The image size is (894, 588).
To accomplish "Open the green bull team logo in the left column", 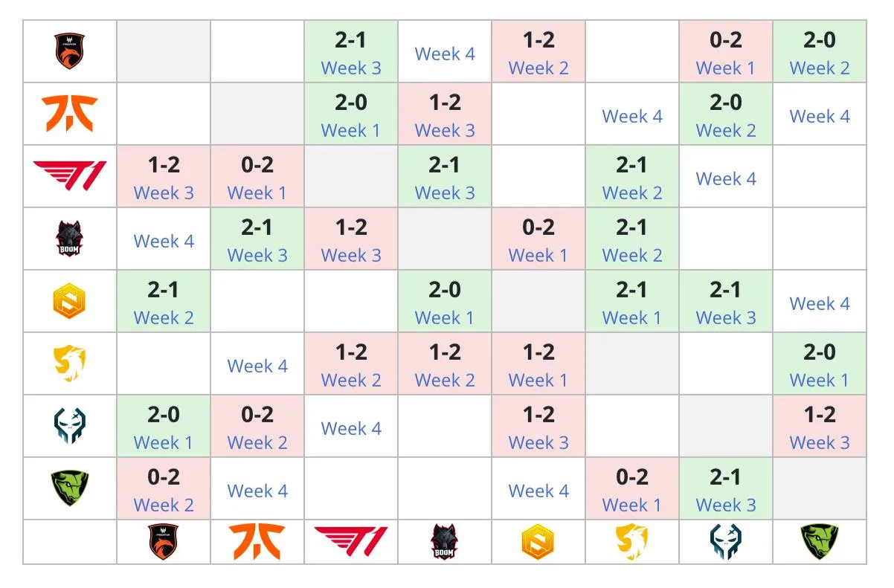I will coord(70,489).
